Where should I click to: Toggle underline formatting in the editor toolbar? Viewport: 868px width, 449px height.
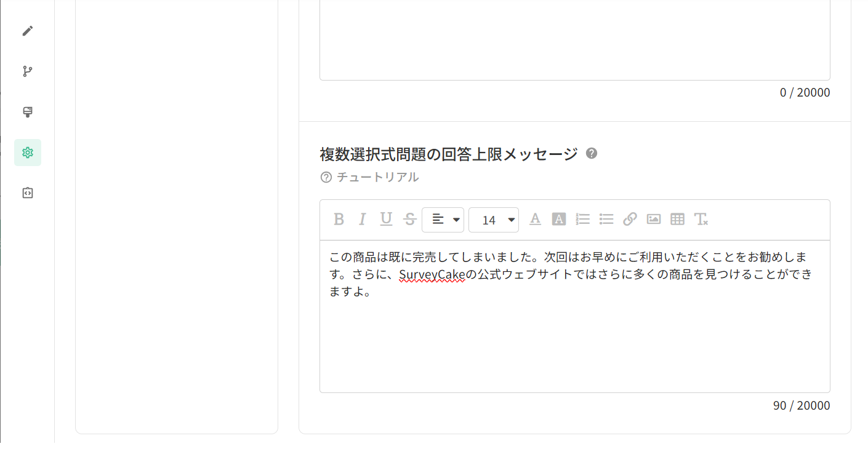point(386,220)
